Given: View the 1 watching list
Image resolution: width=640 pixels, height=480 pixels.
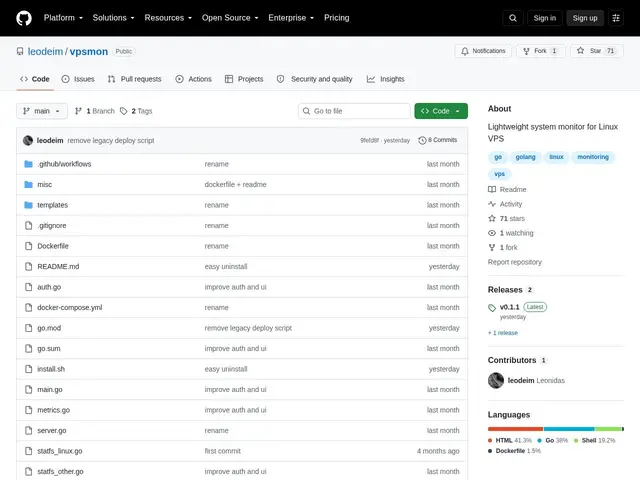Looking at the screenshot, I should [511, 233].
